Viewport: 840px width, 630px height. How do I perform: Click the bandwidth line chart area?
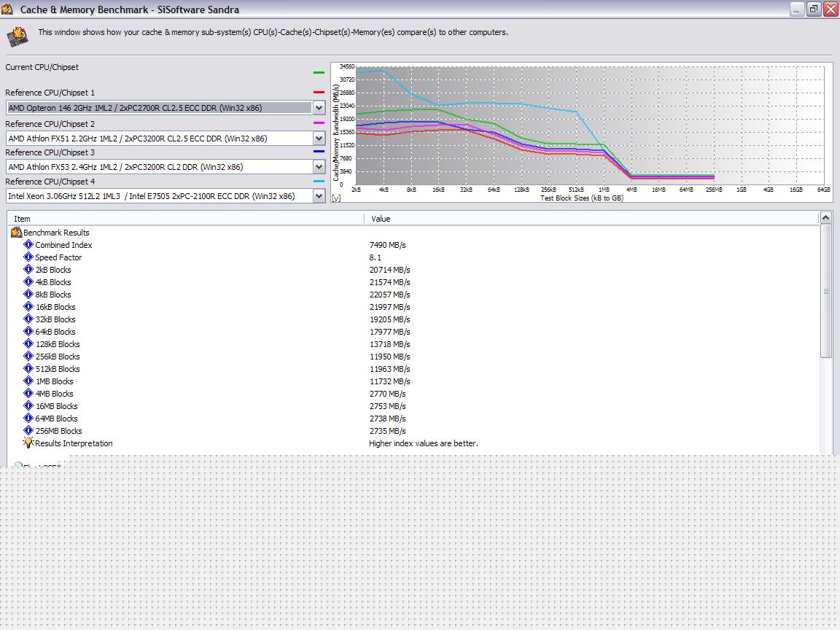[x=589, y=126]
